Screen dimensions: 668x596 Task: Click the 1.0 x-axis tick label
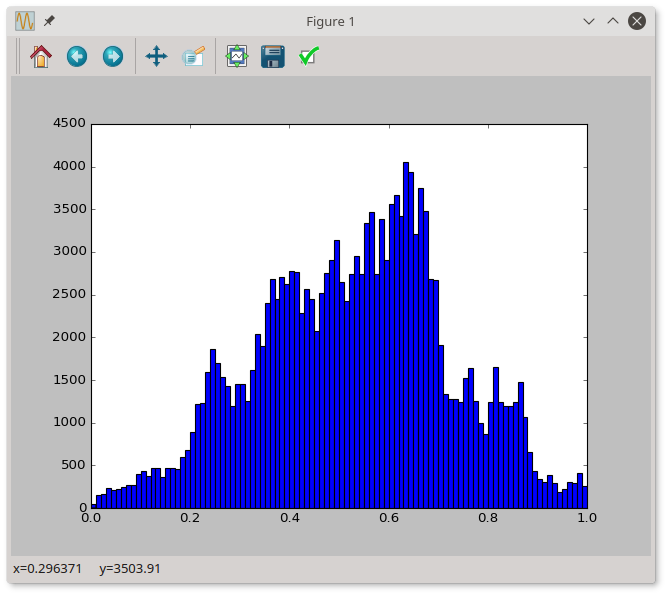[586, 519]
